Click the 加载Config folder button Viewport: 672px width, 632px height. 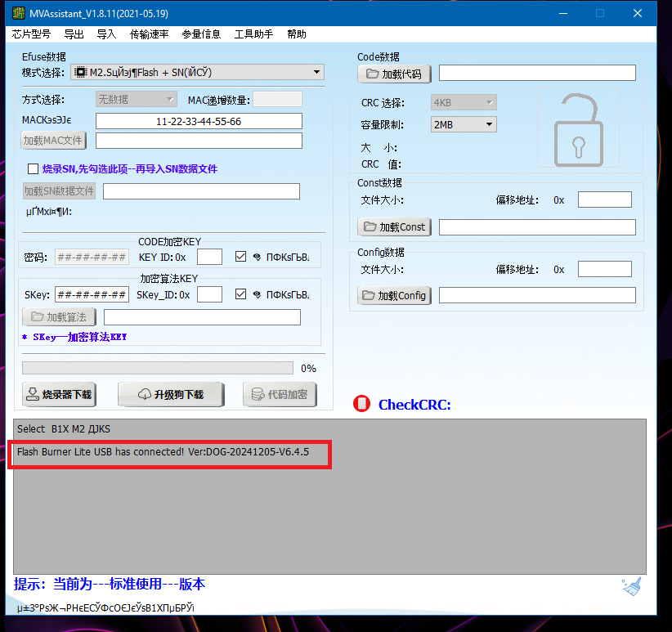(394, 295)
